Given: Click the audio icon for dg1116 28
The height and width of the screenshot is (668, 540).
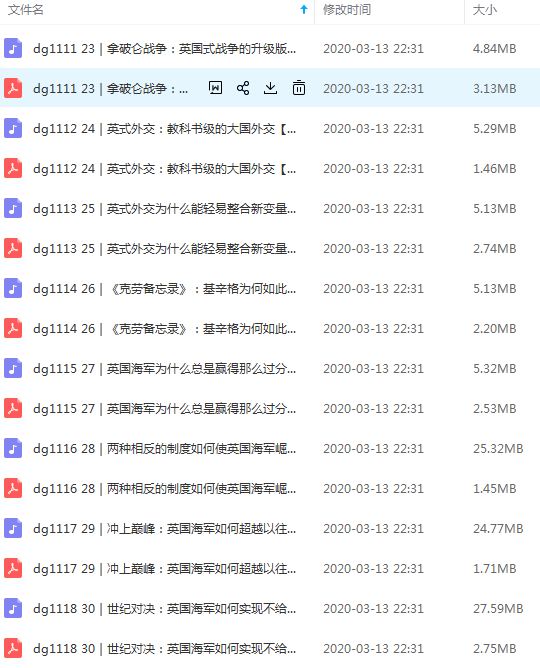Looking at the screenshot, I should pos(13,448).
